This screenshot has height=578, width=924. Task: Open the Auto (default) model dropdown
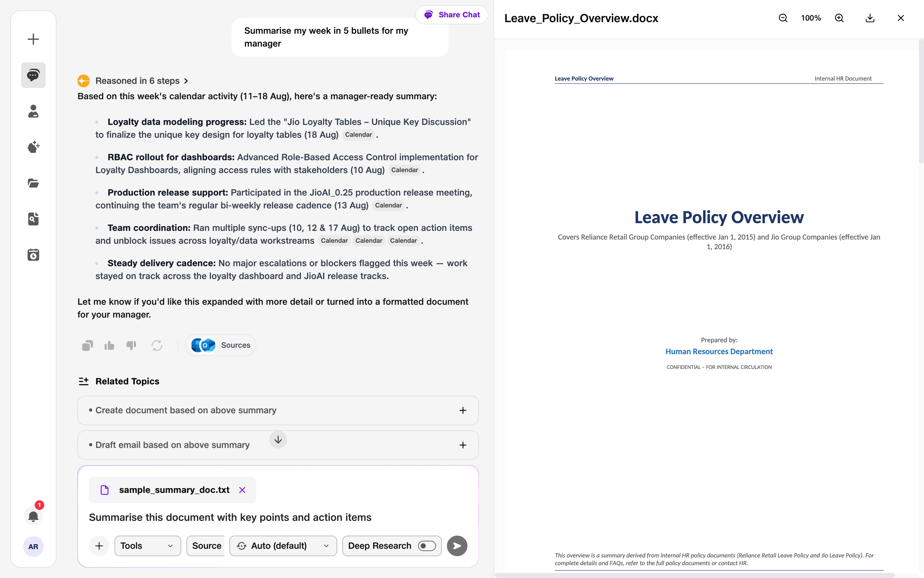pos(283,546)
